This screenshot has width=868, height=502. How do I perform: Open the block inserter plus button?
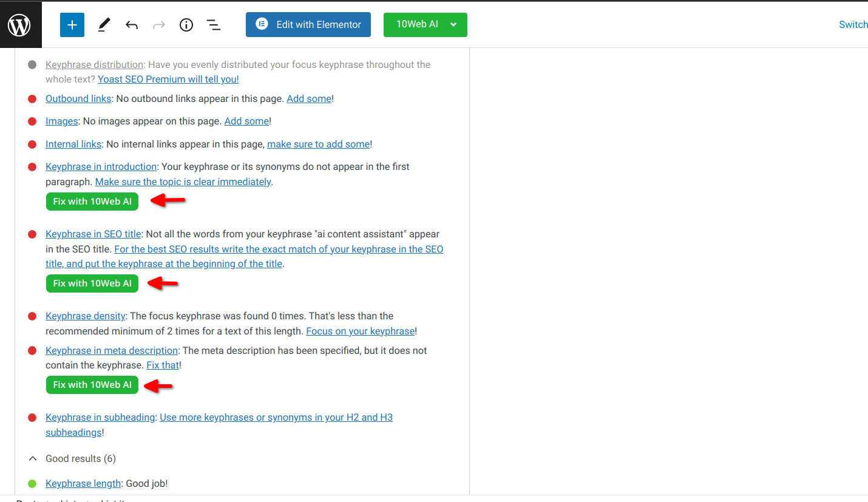coord(72,25)
